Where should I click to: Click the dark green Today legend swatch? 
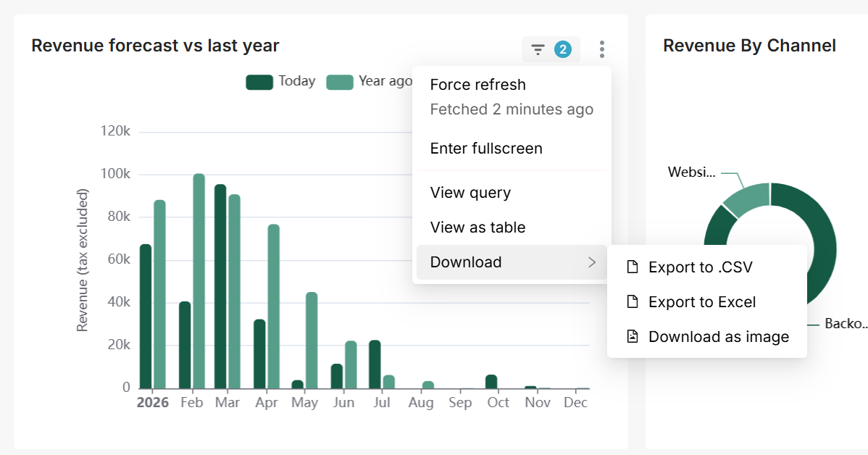coord(259,82)
